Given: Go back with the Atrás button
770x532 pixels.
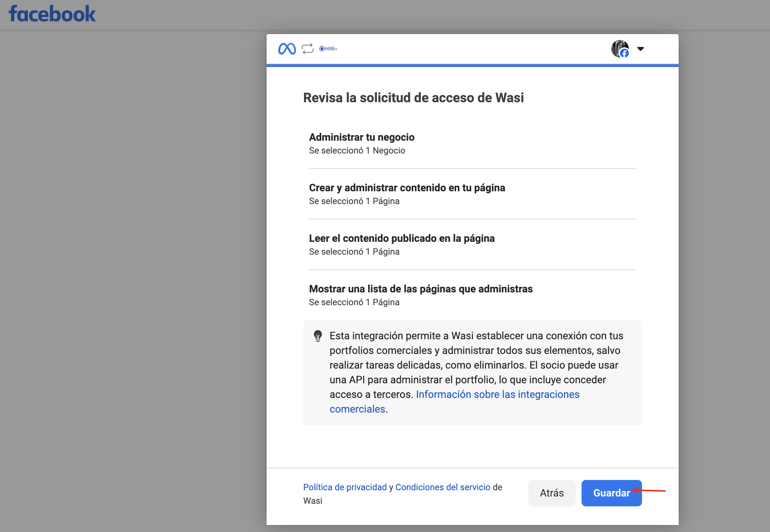Looking at the screenshot, I should pos(551,493).
